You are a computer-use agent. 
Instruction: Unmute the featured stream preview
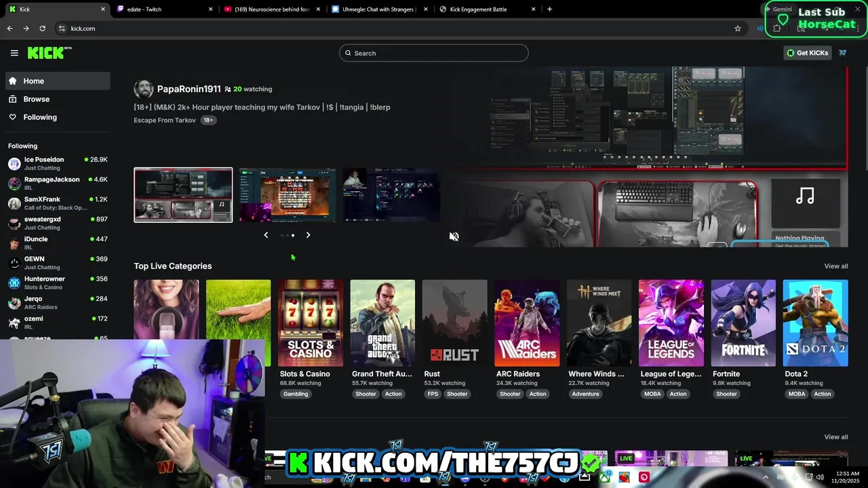click(454, 237)
